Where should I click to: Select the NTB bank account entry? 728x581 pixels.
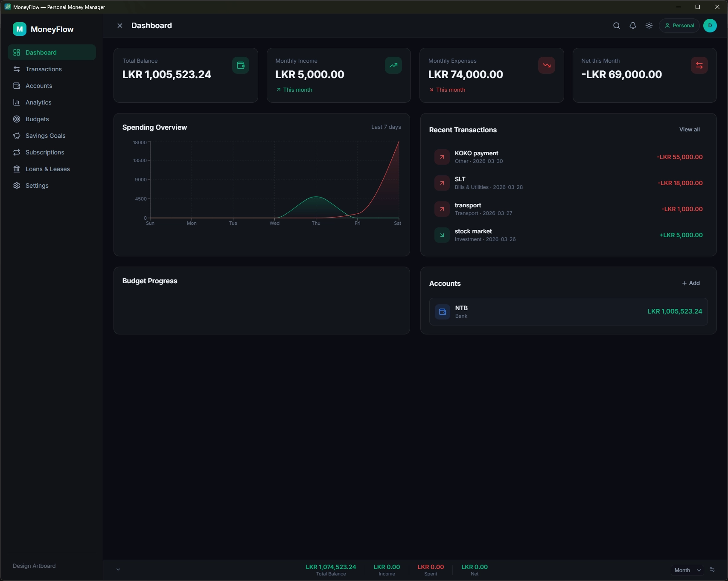pyautogui.click(x=568, y=311)
